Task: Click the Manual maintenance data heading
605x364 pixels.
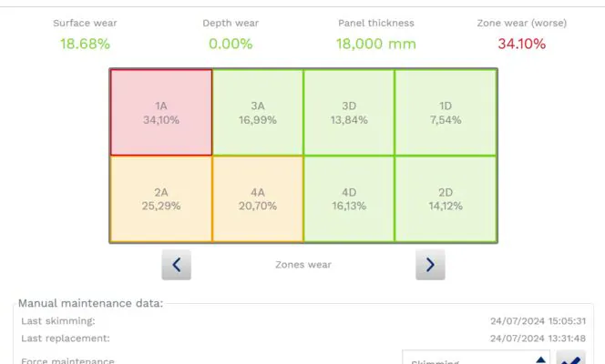Action: click(90, 303)
